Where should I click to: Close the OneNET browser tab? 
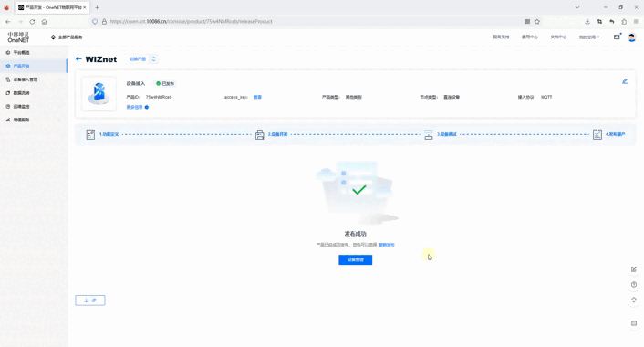85,7
